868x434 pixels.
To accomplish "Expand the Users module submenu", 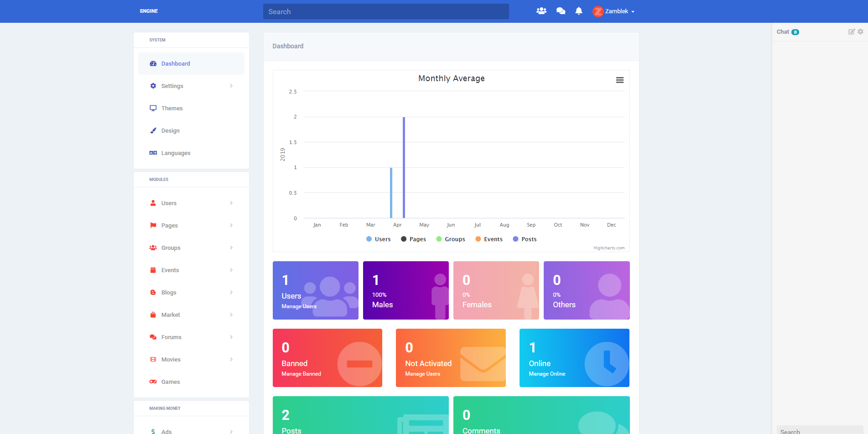I will click(x=191, y=203).
